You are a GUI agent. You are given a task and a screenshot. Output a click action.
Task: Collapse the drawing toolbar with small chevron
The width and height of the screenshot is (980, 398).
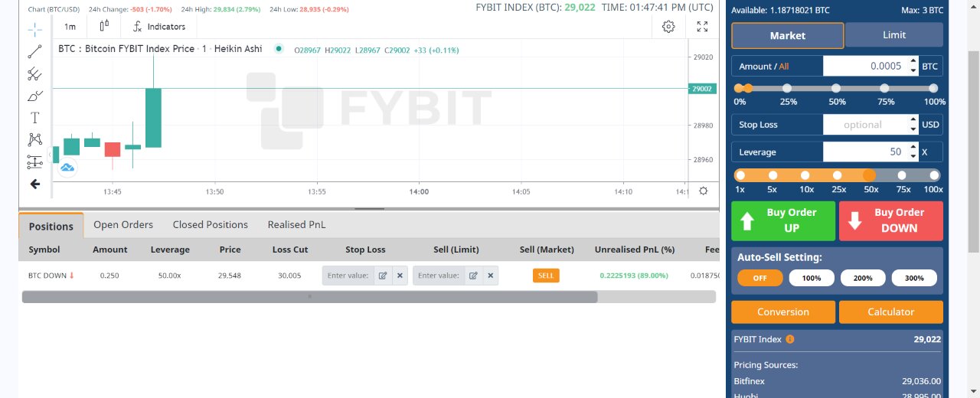(x=51, y=155)
